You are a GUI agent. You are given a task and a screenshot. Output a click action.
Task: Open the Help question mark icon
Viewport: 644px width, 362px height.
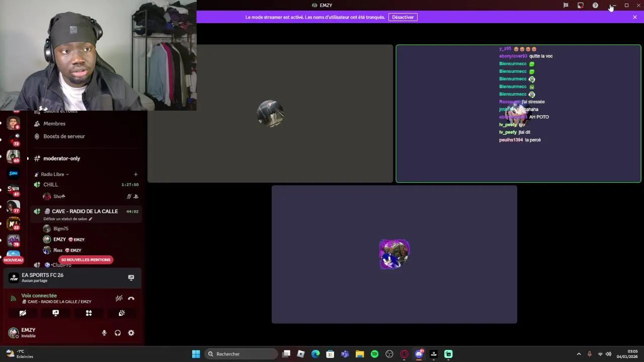(x=595, y=6)
